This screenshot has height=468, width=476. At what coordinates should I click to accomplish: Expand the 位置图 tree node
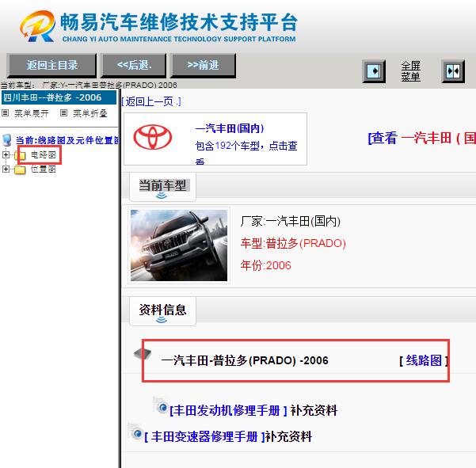coord(6,169)
